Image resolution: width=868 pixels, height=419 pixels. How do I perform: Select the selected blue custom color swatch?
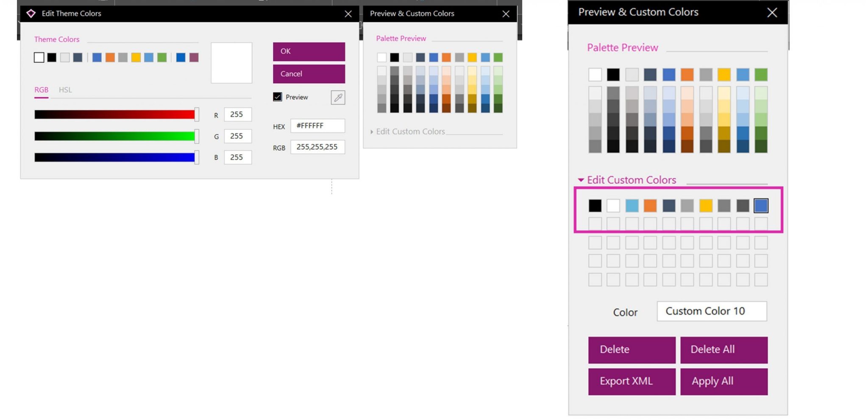pyautogui.click(x=761, y=206)
